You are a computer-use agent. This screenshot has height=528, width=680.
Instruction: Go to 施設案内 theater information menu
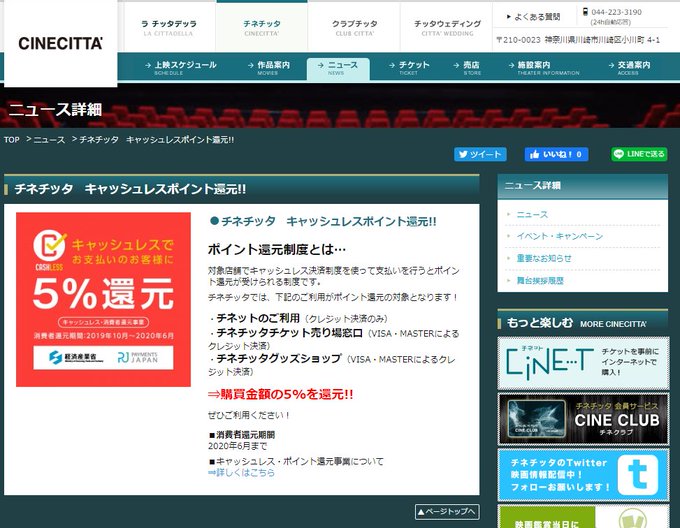544,68
